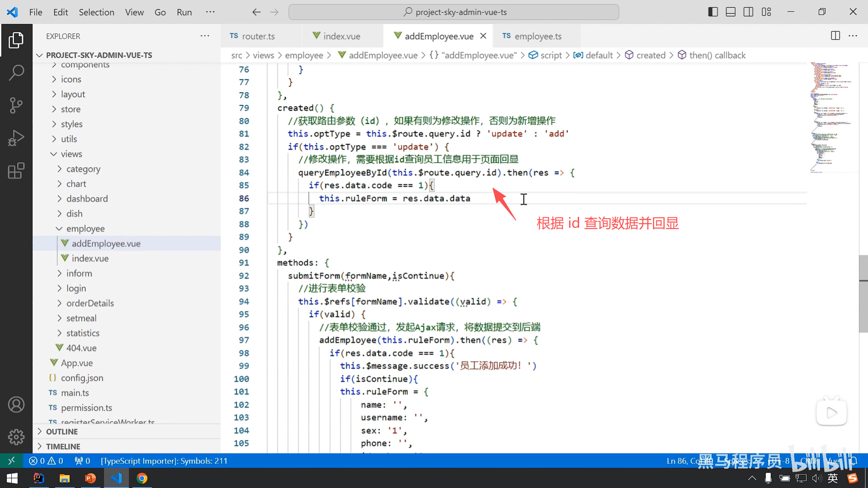Switch to the employee.ts tab
This screenshot has height=488, width=868.
[x=538, y=36]
